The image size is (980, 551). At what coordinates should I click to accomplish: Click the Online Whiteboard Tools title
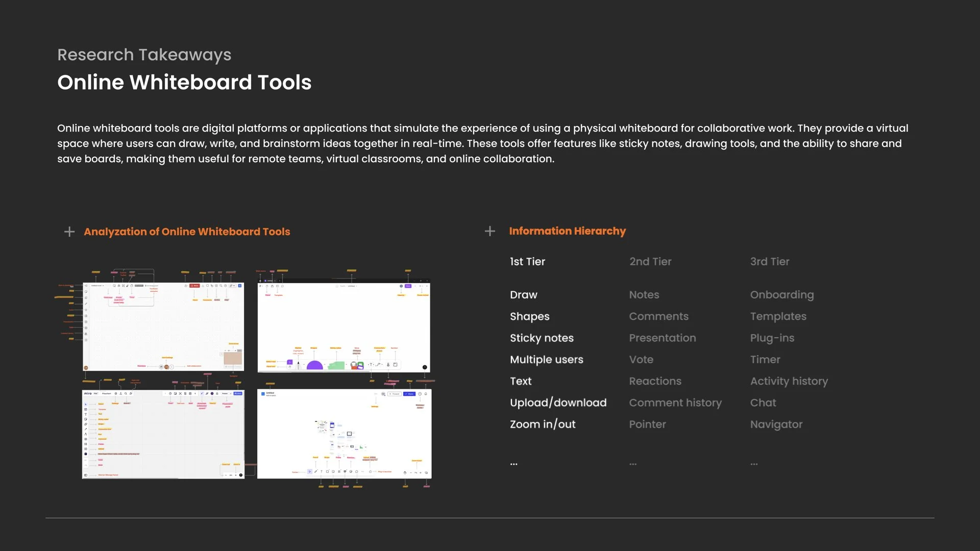(184, 82)
